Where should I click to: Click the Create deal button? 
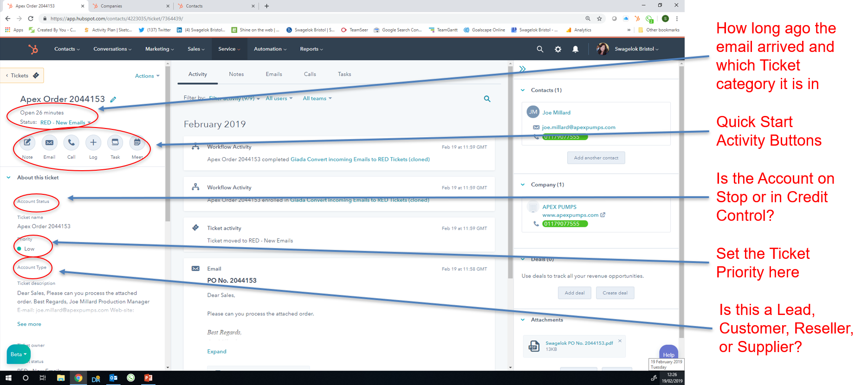click(615, 293)
